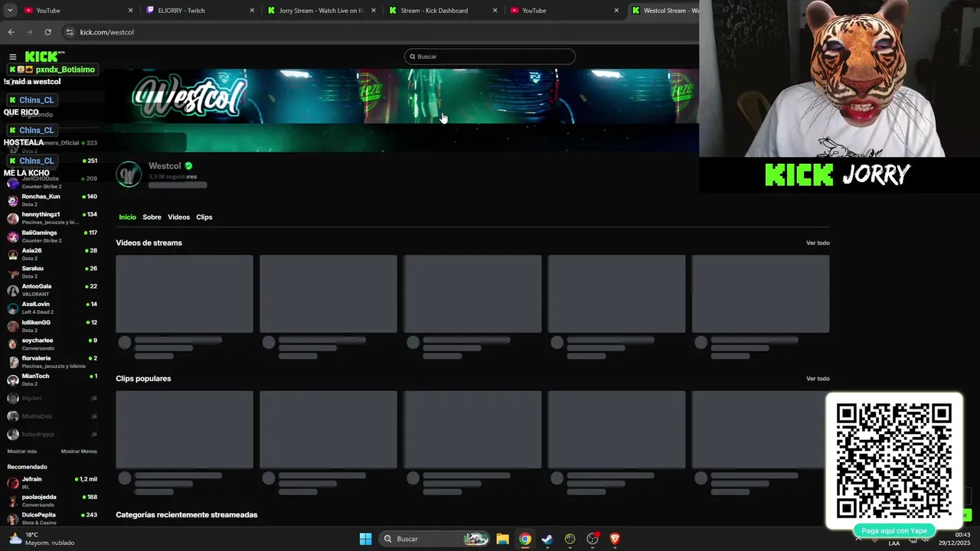This screenshot has height=551, width=980.
Task: Open hennythingz1 avatar in sidebar
Action: pos(13,218)
